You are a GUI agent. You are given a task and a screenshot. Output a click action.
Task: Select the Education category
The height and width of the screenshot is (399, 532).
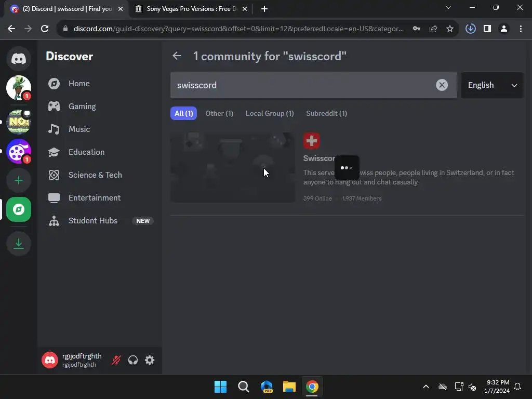100,152
